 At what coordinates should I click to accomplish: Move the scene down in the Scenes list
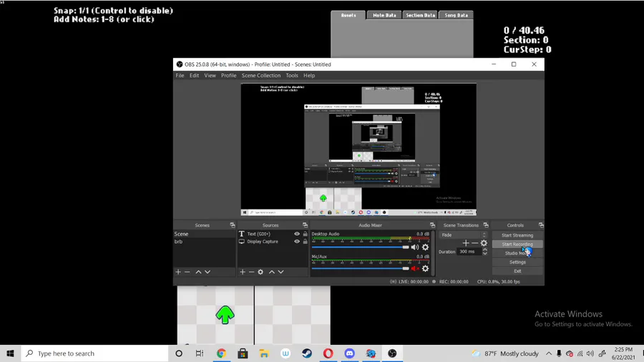coord(208,272)
